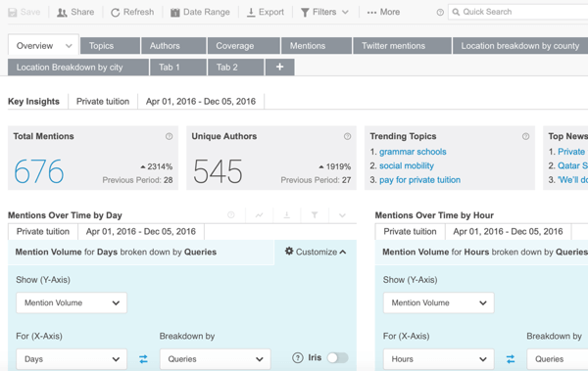The image size is (588, 371).
Task: Swap axes icon next to Hours
Action: tap(511, 359)
